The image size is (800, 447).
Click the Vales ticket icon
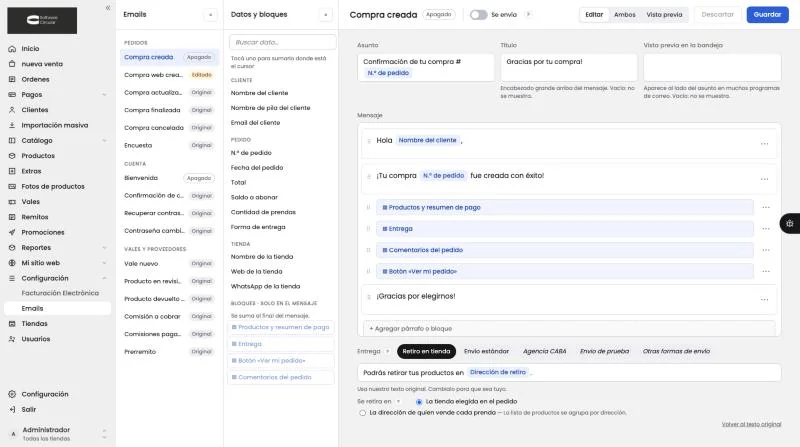12,202
